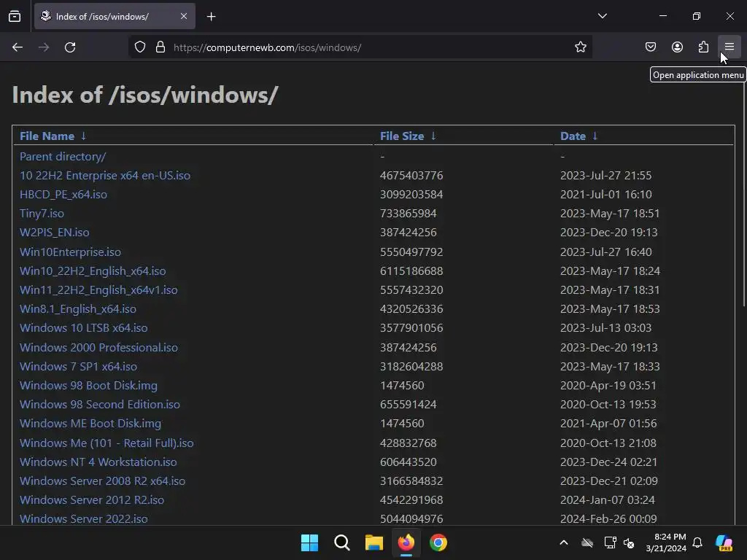Click muted volume tray icon

629,542
